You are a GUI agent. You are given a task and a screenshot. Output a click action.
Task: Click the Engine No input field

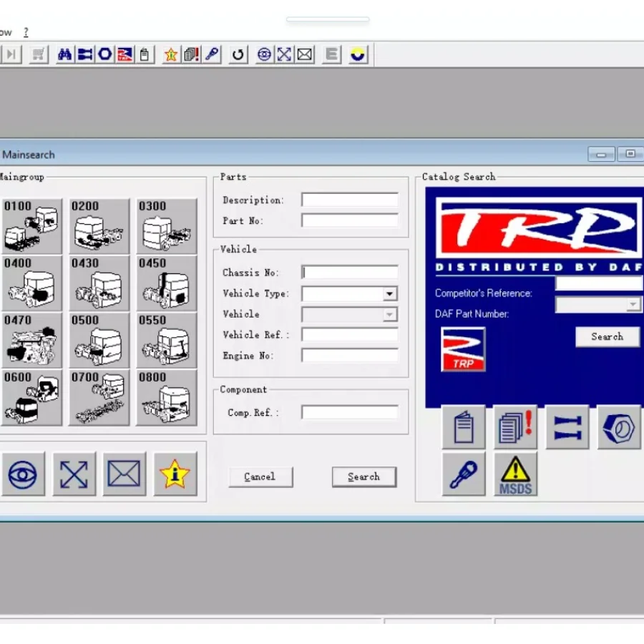(349, 355)
